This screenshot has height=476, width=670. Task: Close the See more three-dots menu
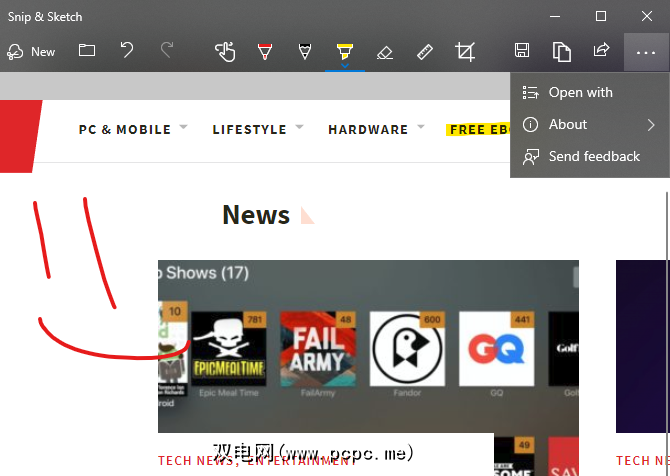pyautogui.click(x=646, y=53)
